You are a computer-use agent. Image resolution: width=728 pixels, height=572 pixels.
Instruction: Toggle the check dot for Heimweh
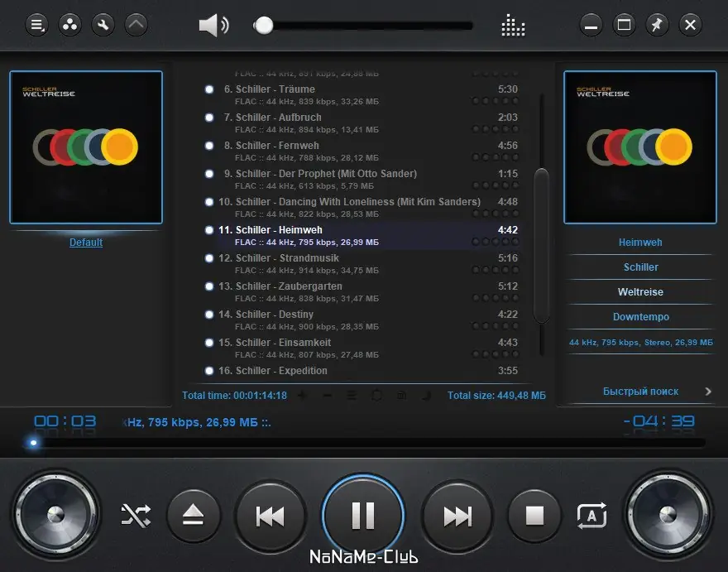pos(209,230)
